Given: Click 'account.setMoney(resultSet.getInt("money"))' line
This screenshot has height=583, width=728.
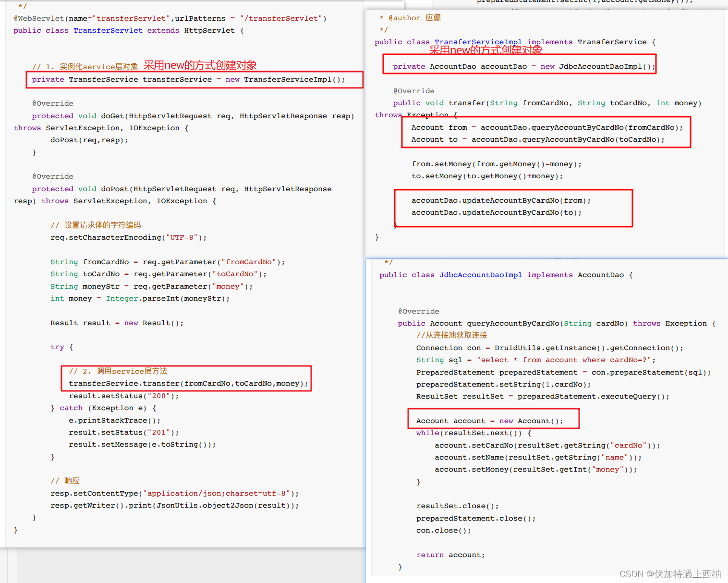Looking at the screenshot, I should (536, 469).
